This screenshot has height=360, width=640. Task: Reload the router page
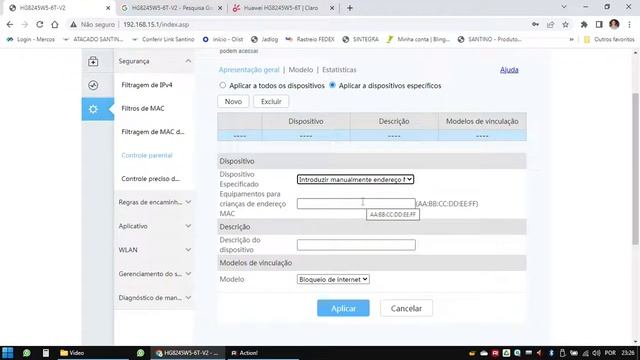coord(40,24)
